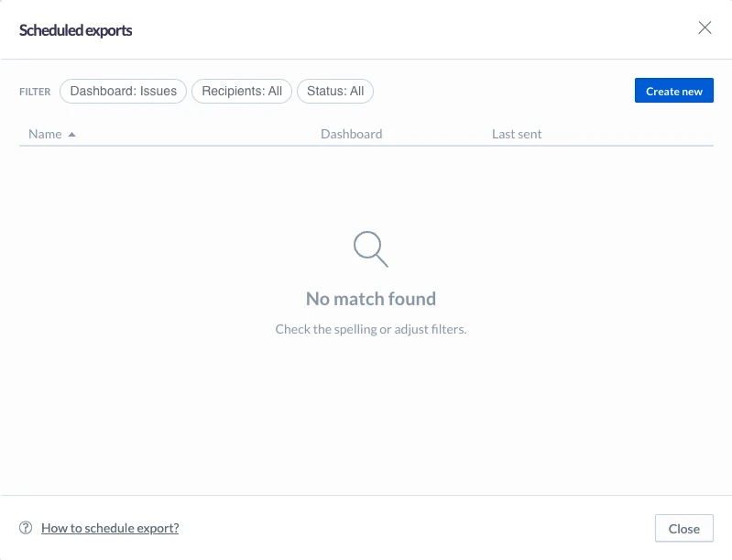Image resolution: width=732 pixels, height=560 pixels.
Task: Open the How to schedule export link
Action: tap(110, 528)
